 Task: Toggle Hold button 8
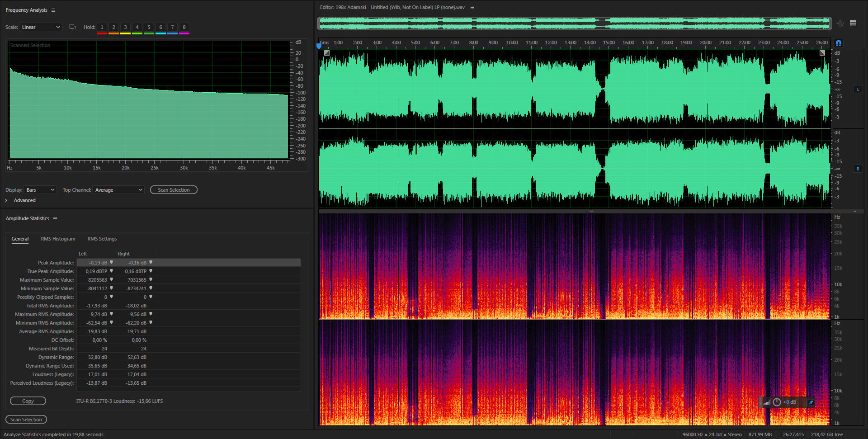tap(184, 27)
